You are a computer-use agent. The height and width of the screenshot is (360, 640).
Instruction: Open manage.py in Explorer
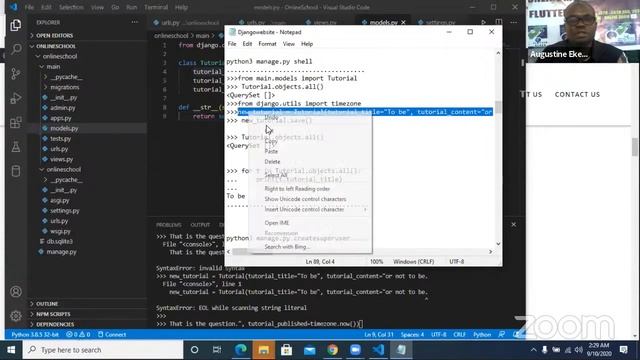[61, 252]
